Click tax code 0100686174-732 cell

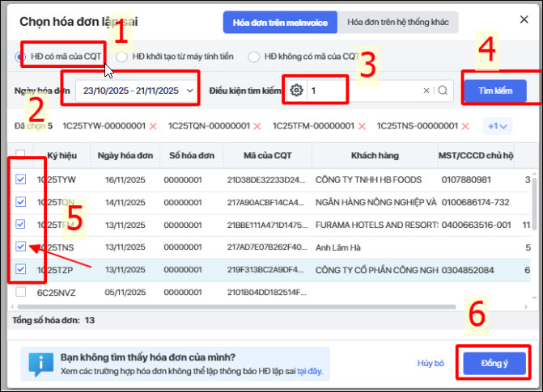coord(476,202)
